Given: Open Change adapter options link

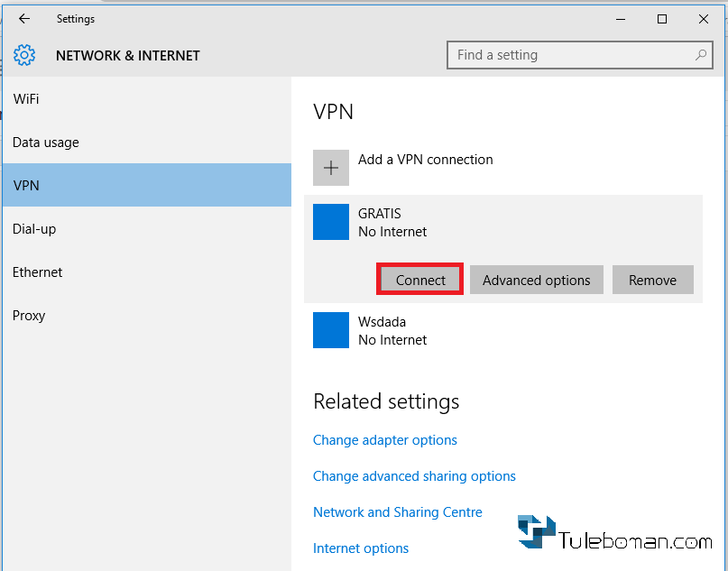Looking at the screenshot, I should coord(385,440).
